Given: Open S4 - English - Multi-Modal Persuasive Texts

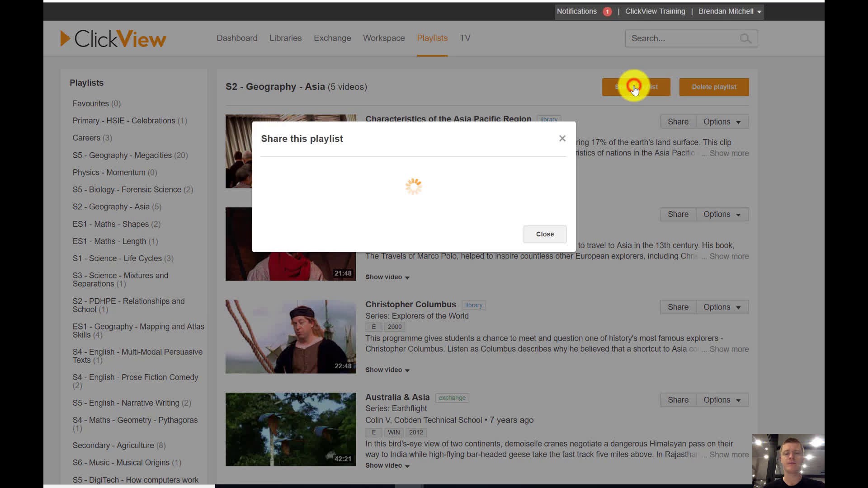Looking at the screenshot, I should pos(137,356).
